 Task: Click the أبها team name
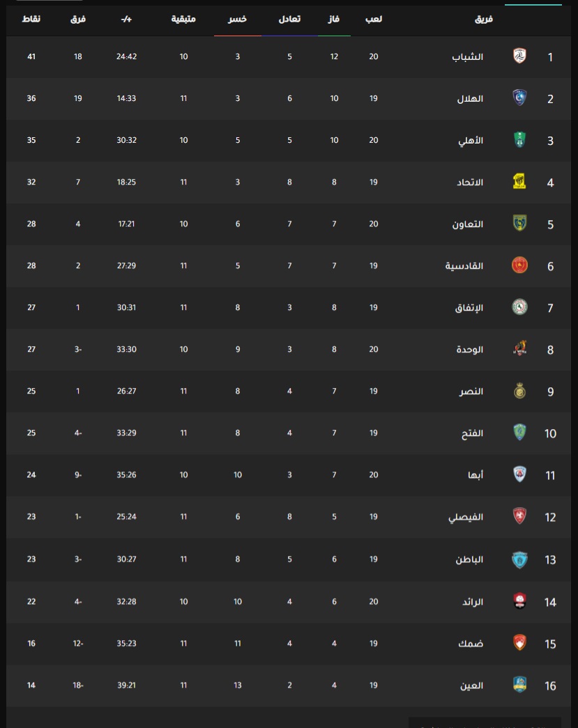point(476,475)
